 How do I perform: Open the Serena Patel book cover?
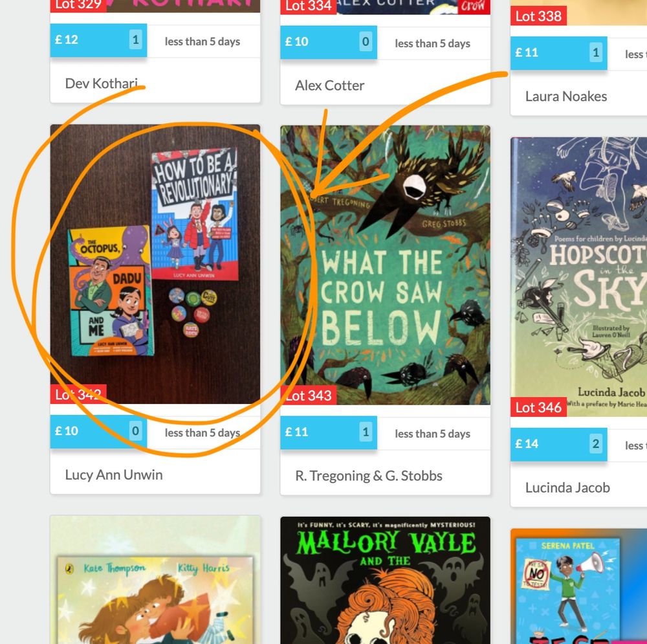(578, 586)
